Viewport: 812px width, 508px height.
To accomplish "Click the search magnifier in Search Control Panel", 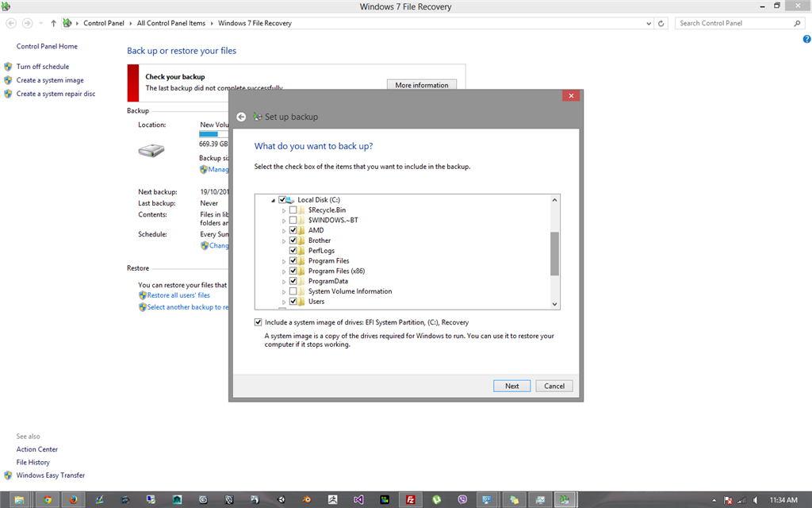I will pos(797,23).
